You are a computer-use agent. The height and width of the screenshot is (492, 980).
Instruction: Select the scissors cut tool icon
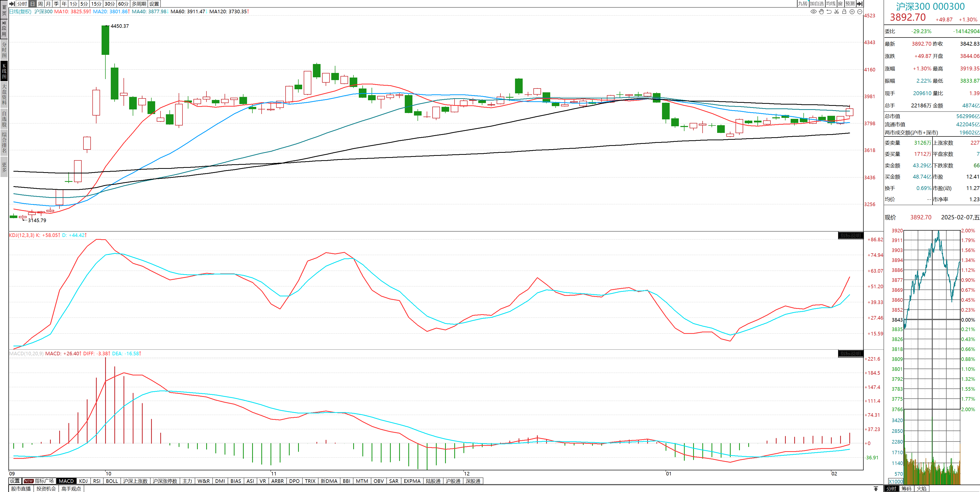click(837, 12)
